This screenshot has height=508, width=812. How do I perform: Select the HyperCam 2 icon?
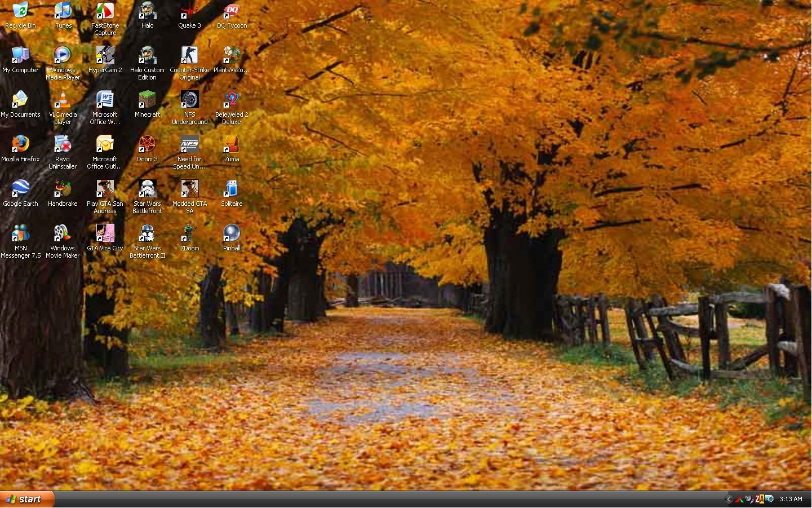point(105,56)
